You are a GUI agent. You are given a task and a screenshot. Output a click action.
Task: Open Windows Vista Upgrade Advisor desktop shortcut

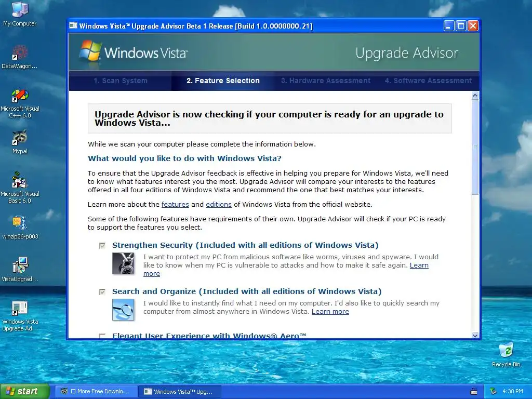(x=20, y=316)
